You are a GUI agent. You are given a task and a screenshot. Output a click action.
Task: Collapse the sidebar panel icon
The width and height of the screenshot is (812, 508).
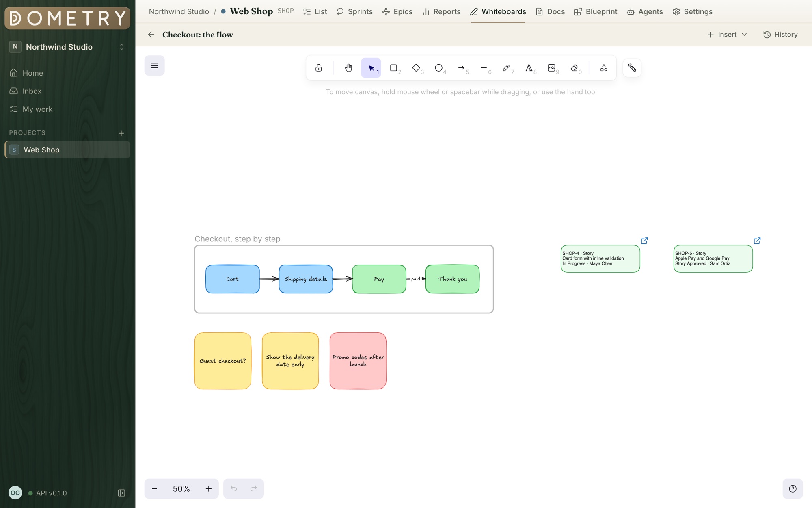coord(121,493)
